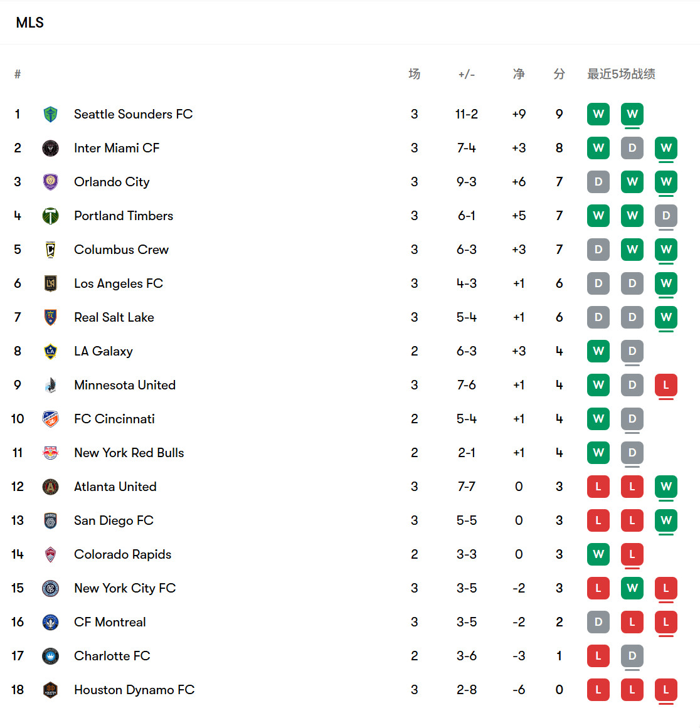Click Minnesota United's red L result badge
700x728 pixels.
click(666, 385)
